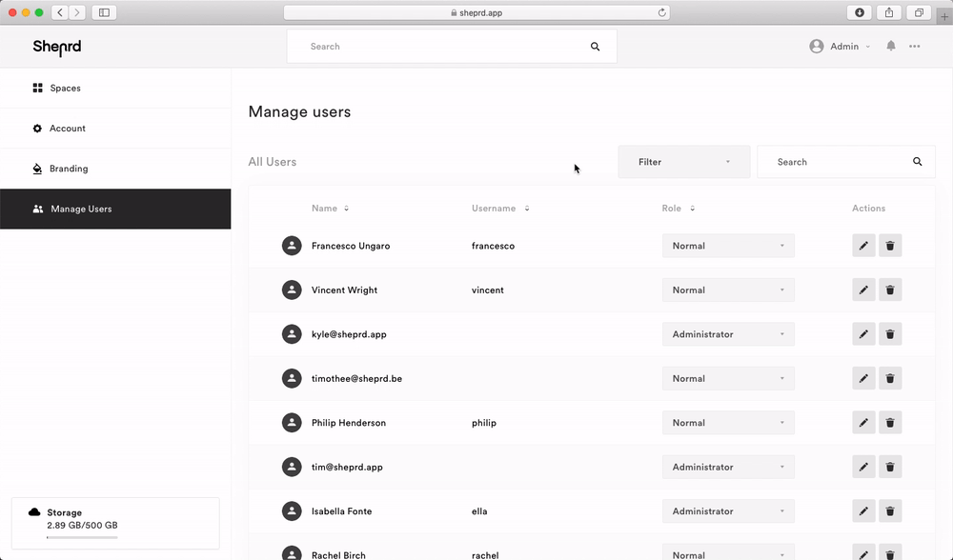Change role dropdown for Isabella Fonte
Viewport: 953px width, 560px height.
tap(728, 511)
